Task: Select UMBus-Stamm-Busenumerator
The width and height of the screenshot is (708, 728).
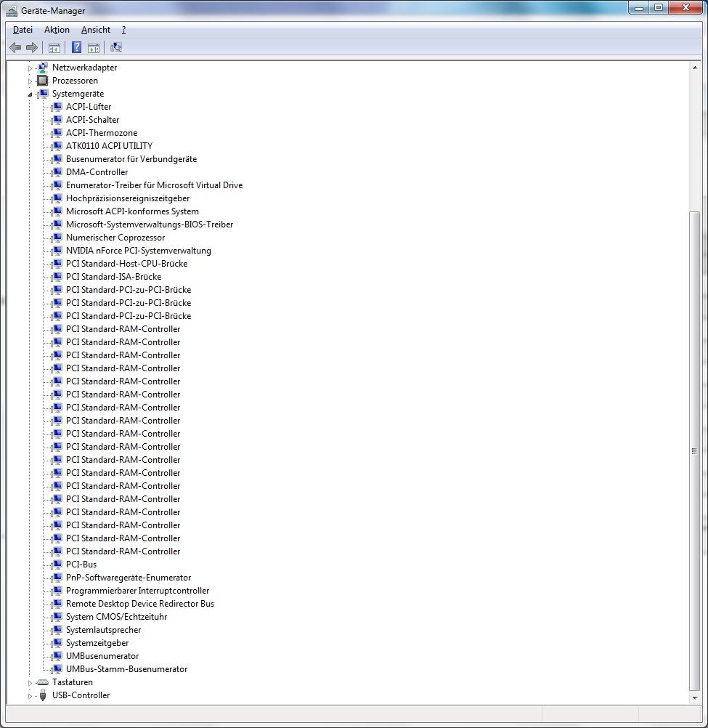Action: click(x=126, y=669)
